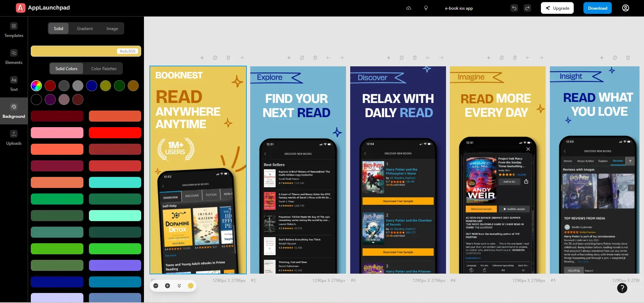Add a screen above the BOOKNEST screenshot
This screenshot has width=644, height=303.
(x=202, y=58)
